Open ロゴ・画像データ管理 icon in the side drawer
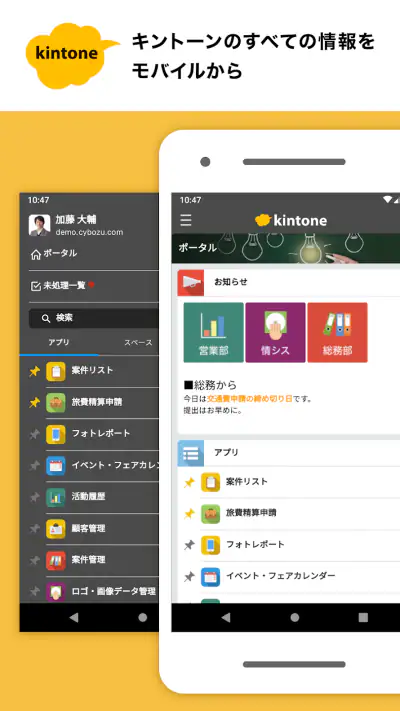The height and width of the screenshot is (711, 400). click(x=56, y=592)
